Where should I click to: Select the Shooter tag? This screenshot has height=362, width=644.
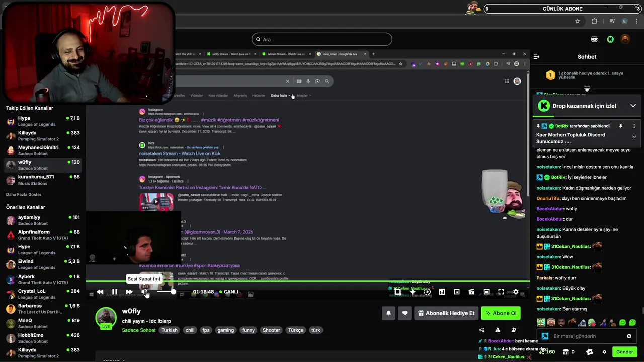tap(271, 330)
